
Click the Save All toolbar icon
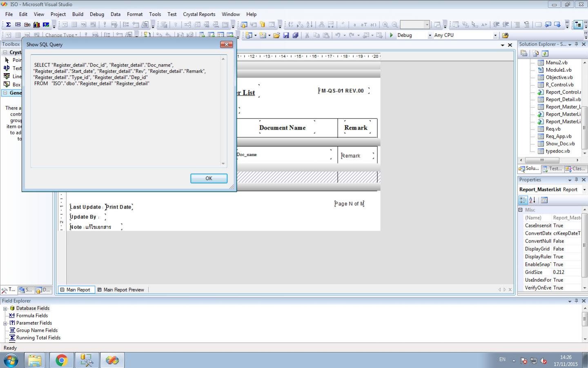(295, 35)
